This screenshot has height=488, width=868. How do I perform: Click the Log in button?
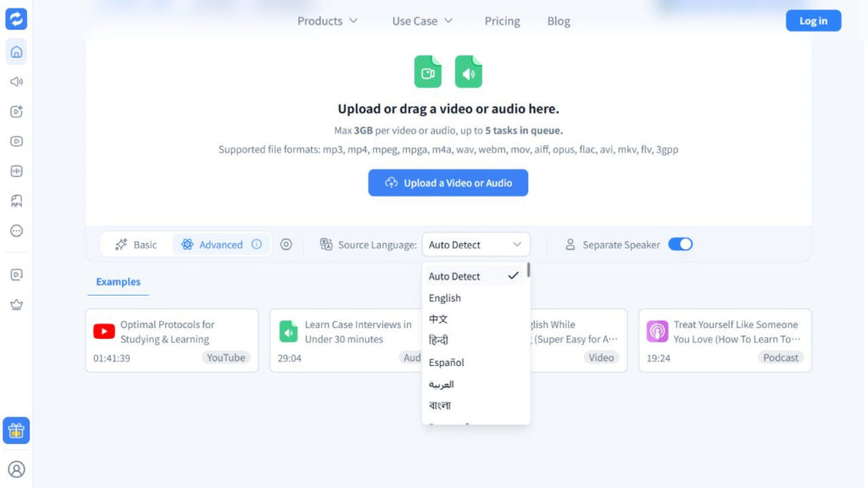tap(813, 20)
